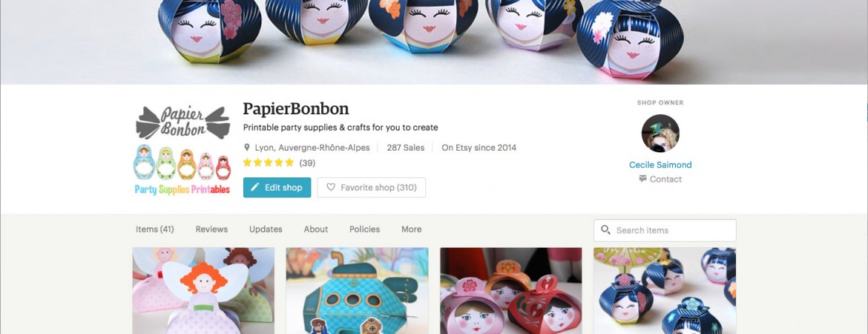
Task: Open the fairy doll item thumbnail
Action: [x=203, y=291]
